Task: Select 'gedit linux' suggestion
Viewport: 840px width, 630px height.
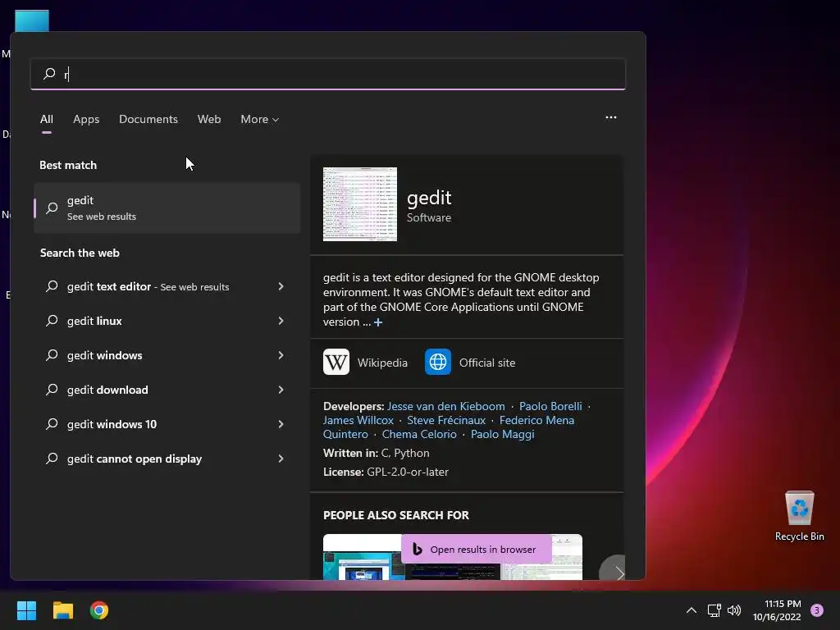Action: 94,321
